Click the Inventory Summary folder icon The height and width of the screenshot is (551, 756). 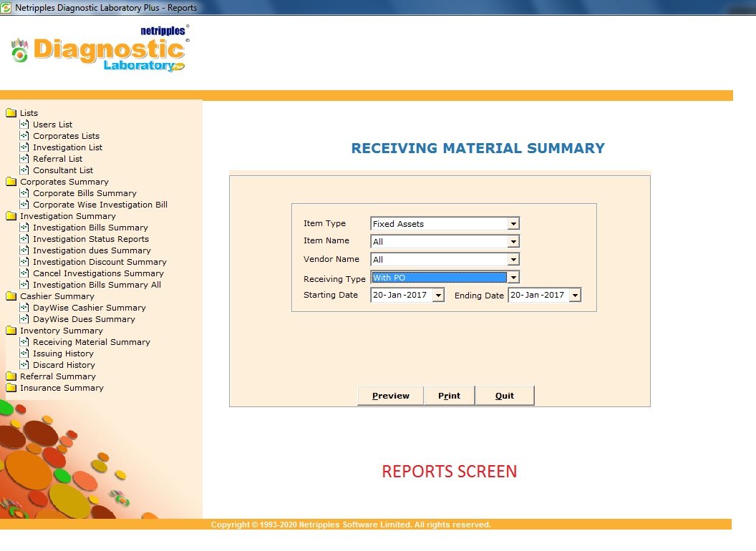[11, 331]
